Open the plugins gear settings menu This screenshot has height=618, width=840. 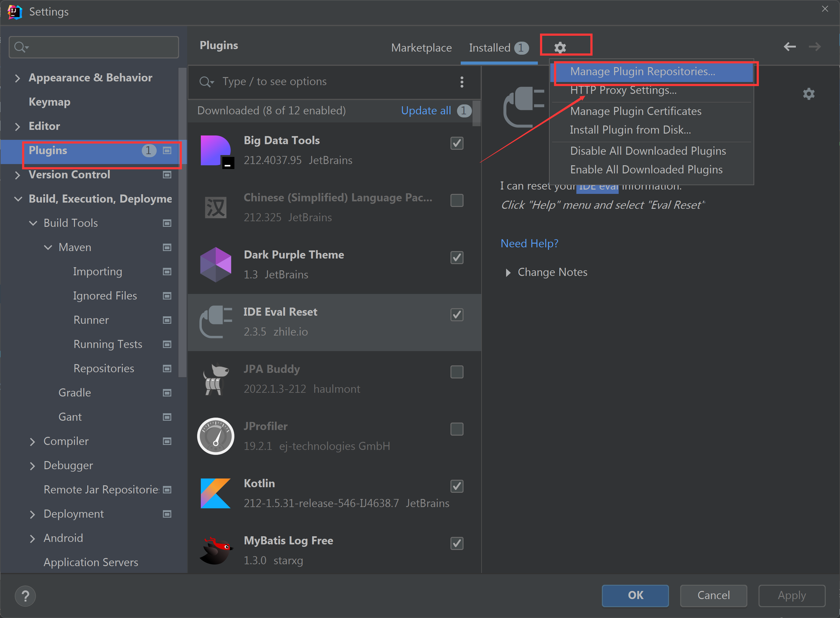560,48
